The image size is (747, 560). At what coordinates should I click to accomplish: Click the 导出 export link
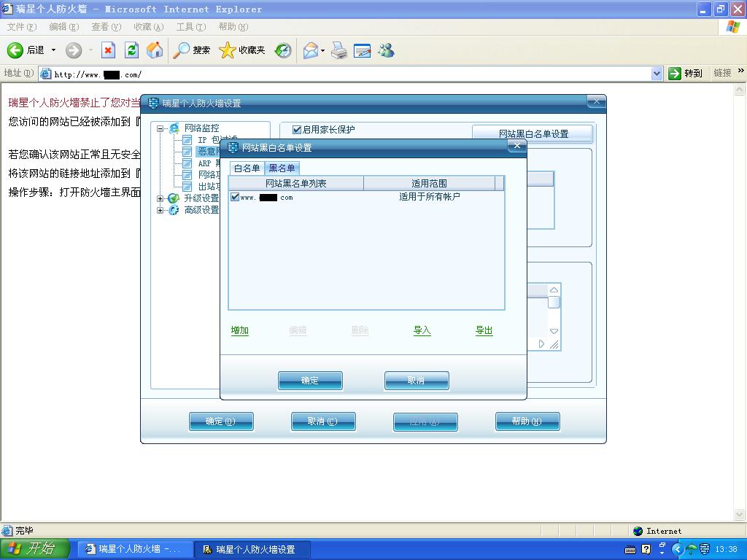tap(484, 330)
